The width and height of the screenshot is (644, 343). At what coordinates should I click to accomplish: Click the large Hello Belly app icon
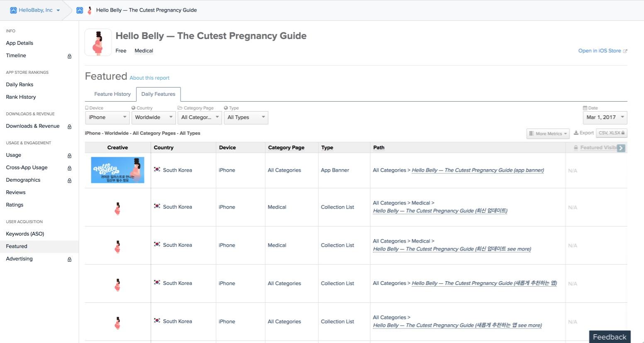98,42
